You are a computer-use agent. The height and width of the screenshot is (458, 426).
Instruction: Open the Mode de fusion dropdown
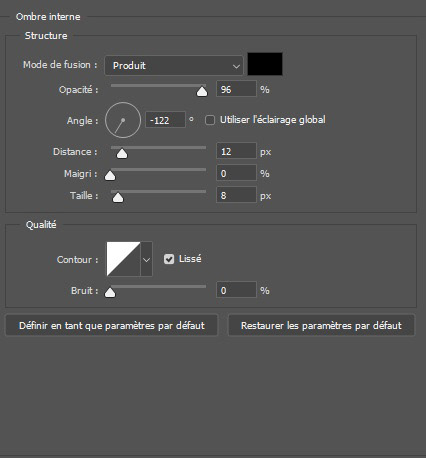(x=174, y=65)
